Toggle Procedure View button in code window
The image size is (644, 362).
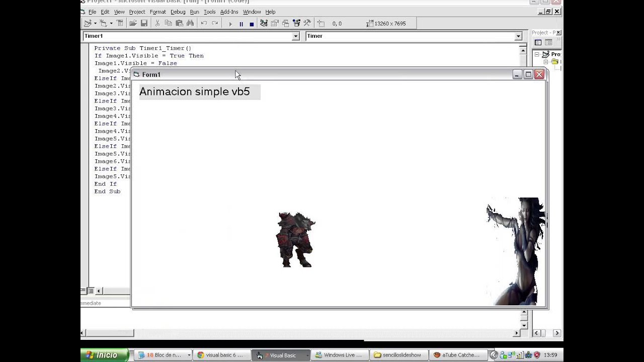click(84, 291)
